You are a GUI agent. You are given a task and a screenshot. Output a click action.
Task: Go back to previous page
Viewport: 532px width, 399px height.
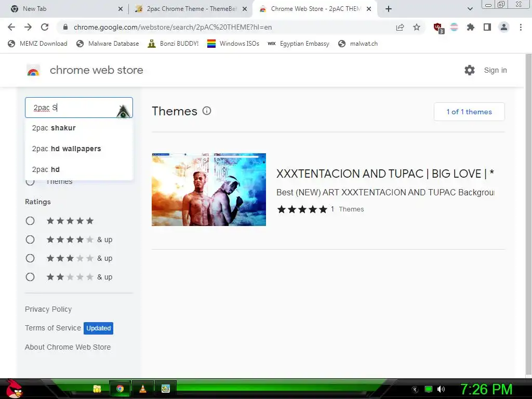coord(11,27)
